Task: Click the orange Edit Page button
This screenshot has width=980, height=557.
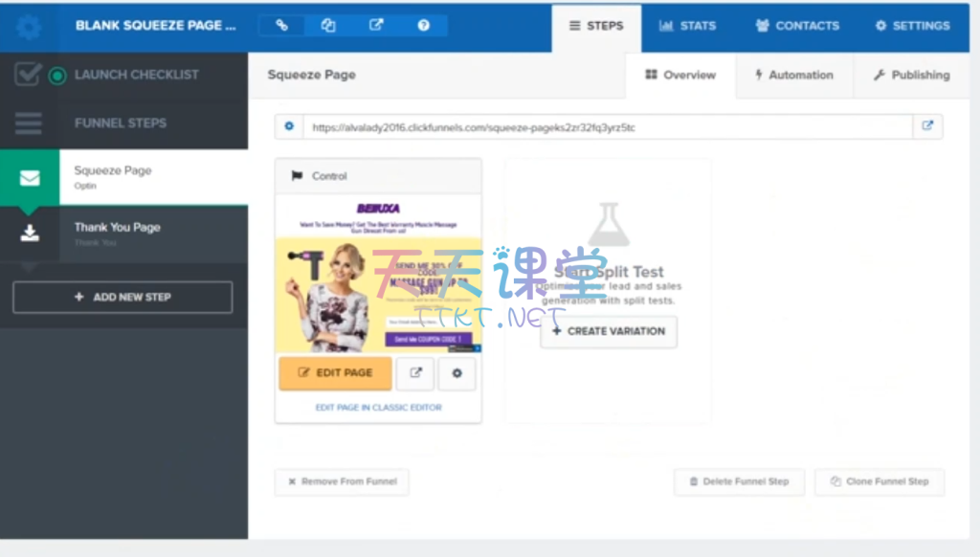Action: coord(335,373)
